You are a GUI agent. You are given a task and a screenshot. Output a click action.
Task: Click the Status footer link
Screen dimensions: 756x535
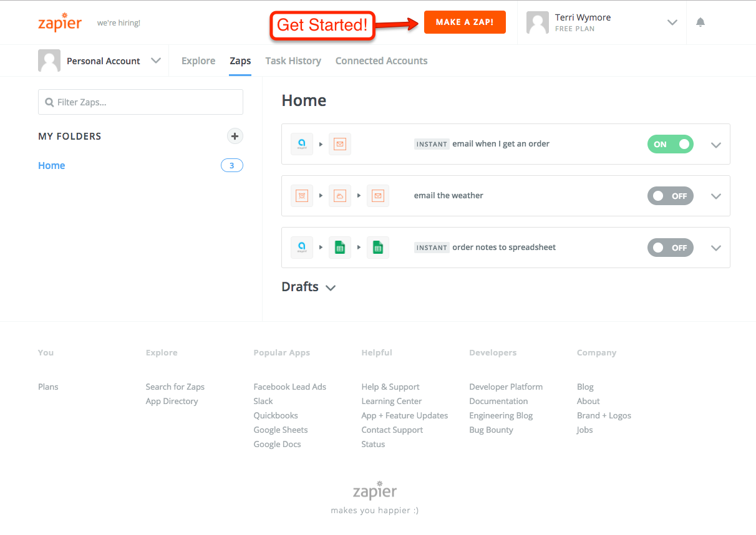(373, 444)
